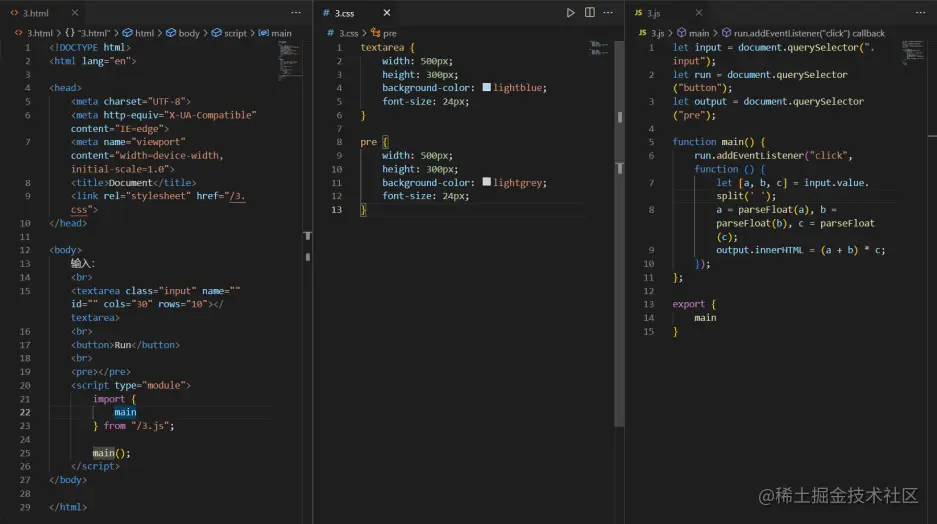Click the 3.html minimap preview

tap(289, 60)
